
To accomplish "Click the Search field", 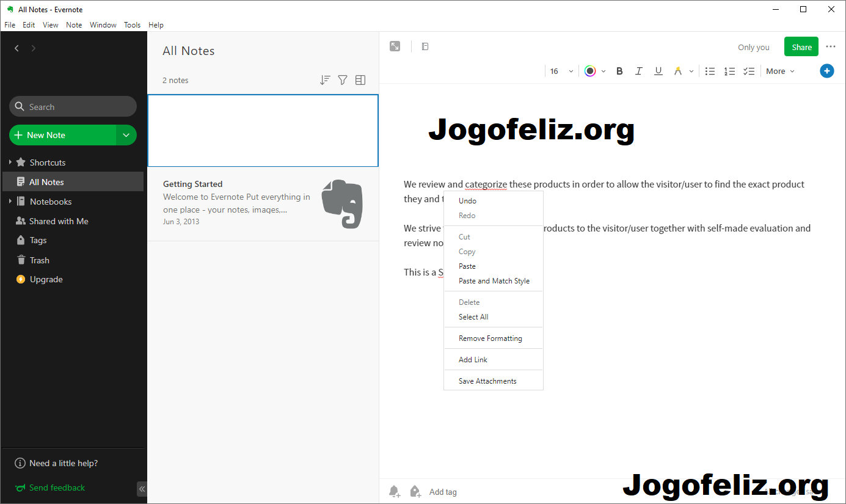I will coord(73,106).
